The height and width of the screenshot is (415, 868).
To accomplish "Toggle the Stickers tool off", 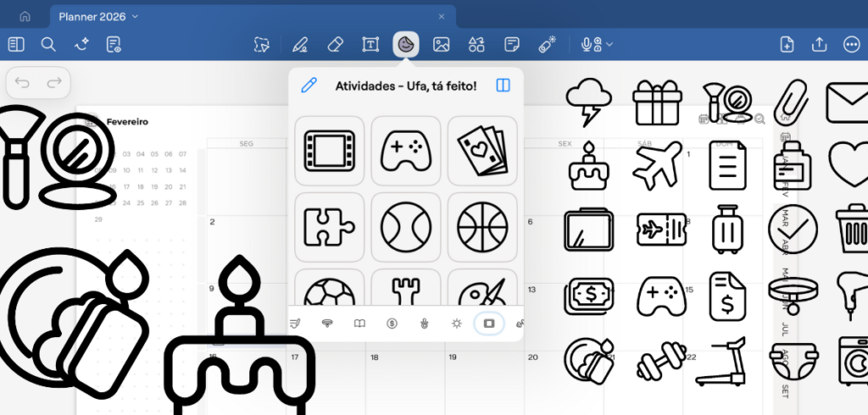I will pos(405,44).
